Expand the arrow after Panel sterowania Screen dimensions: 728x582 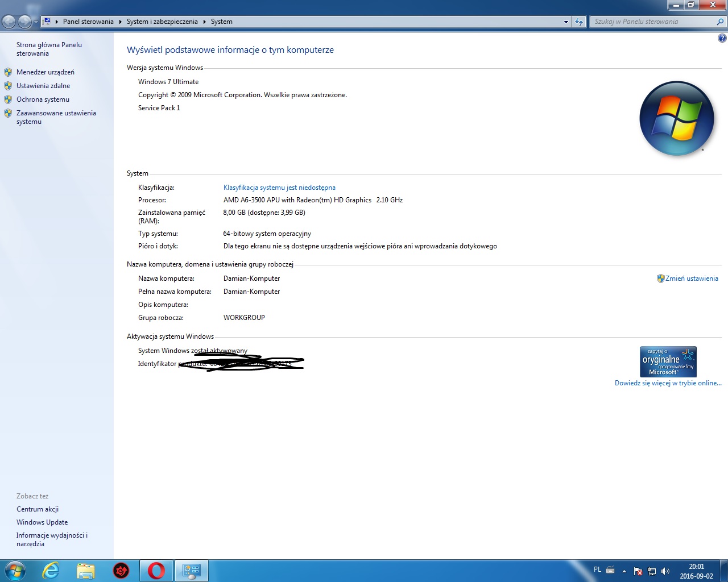pyautogui.click(x=120, y=22)
